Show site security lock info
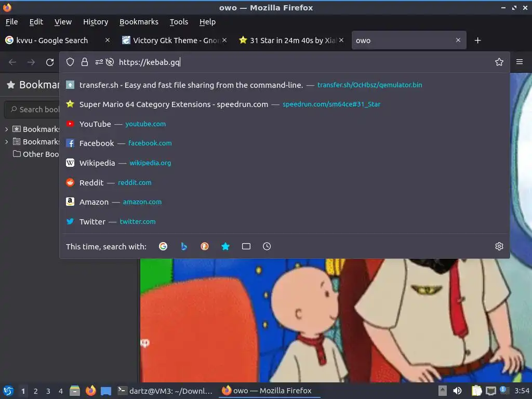Viewport: 532px width, 399px height. point(85,62)
